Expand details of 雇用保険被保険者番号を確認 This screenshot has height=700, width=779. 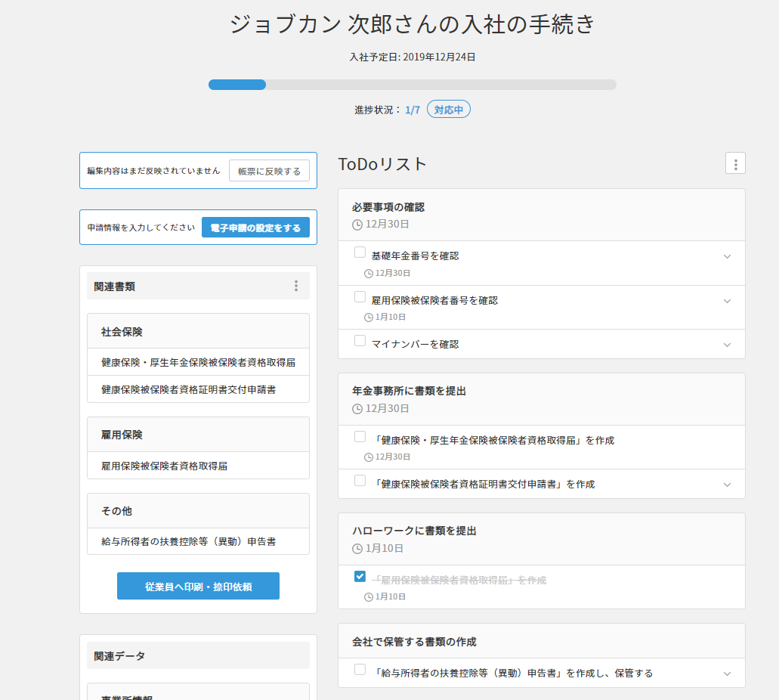pos(727,301)
